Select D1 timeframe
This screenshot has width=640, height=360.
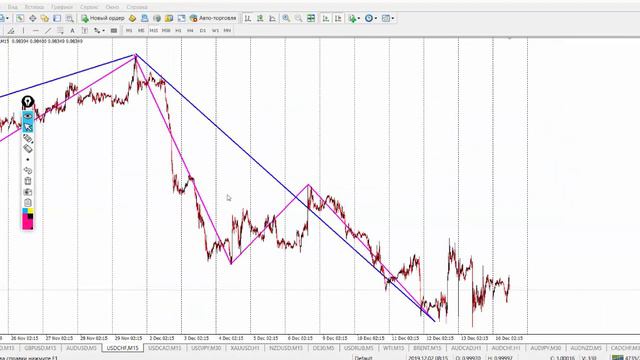coord(203,31)
